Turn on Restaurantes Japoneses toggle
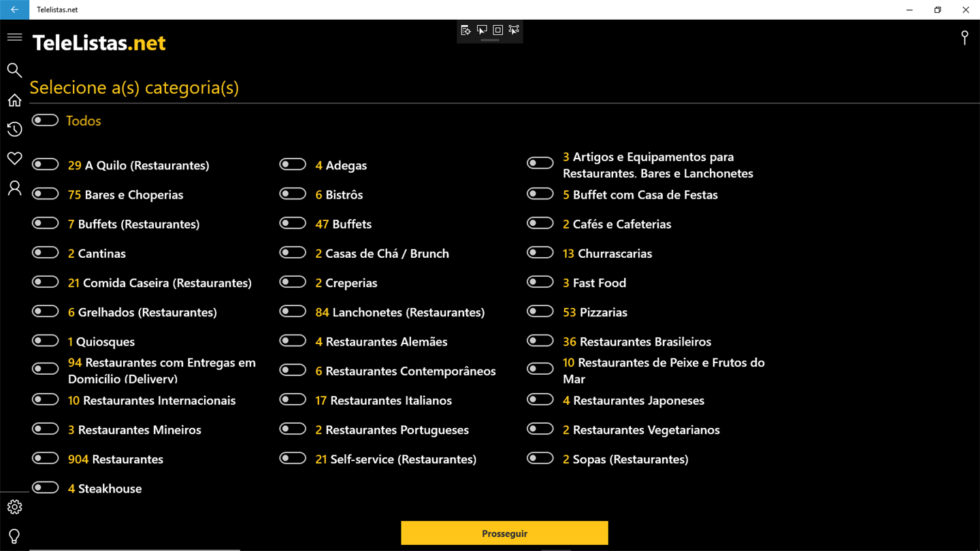The image size is (980, 551). click(x=540, y=399)
